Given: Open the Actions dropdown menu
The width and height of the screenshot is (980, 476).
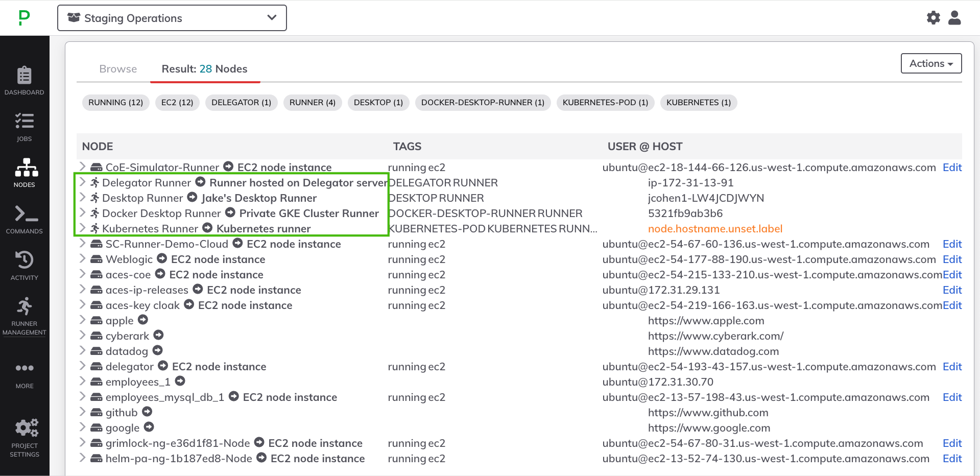Looking at the screenshot, I should [931, 63].
